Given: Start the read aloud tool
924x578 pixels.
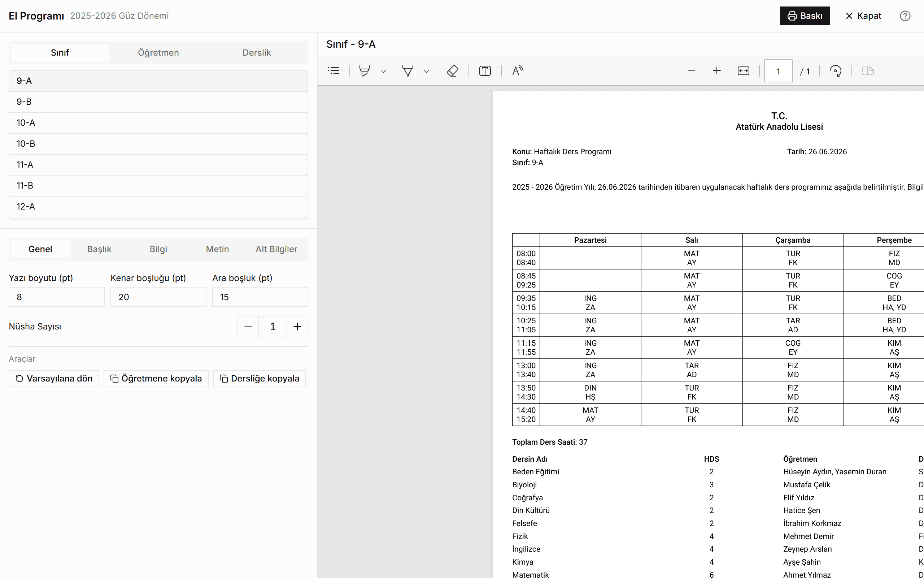Looking at the screenshot, I should (x=517, y=71).
